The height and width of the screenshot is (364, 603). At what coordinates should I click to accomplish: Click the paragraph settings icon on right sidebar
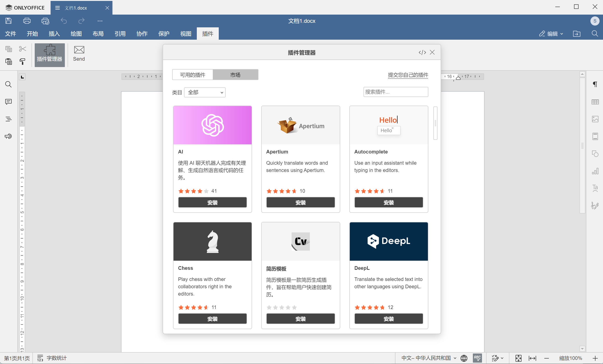tap(595, 84)
